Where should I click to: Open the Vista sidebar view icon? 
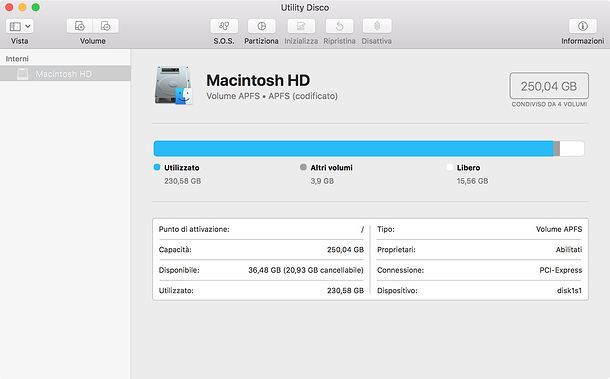pyautogui.click(x=15, y=26)
